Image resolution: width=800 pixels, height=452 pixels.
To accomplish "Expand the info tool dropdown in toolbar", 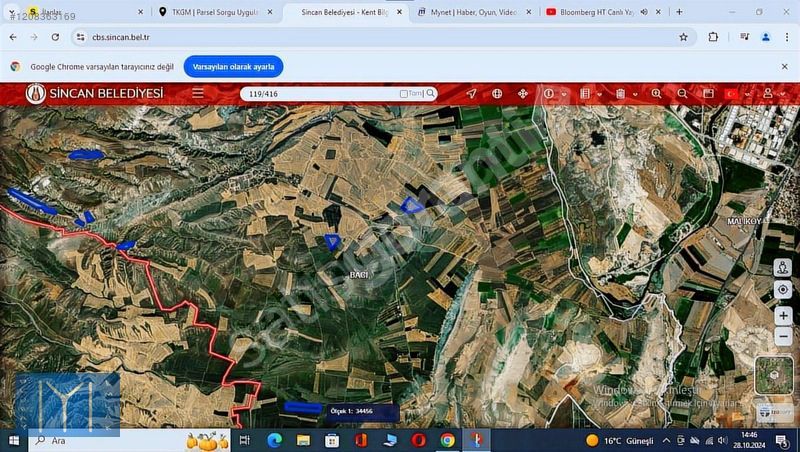I will coord(565,94).
